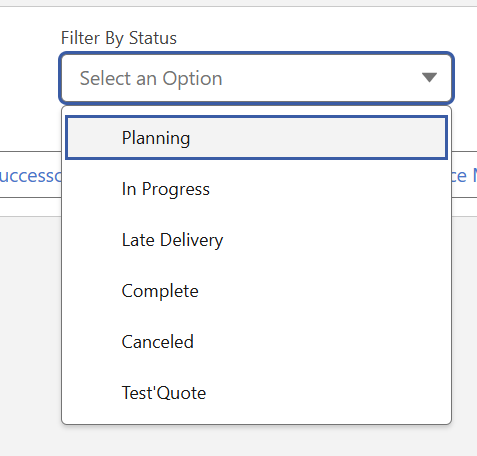Click the Filter By Status label

[x=119, y=38]
